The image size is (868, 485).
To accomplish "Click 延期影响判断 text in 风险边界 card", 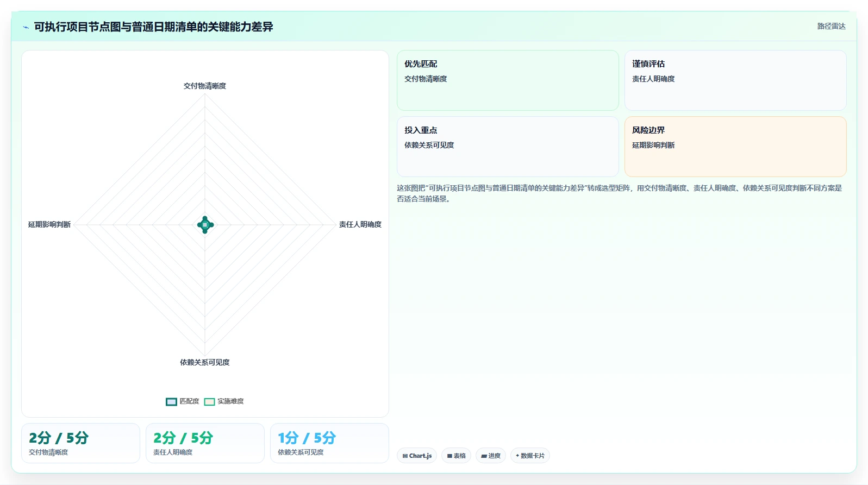I will tap(653, 145).
